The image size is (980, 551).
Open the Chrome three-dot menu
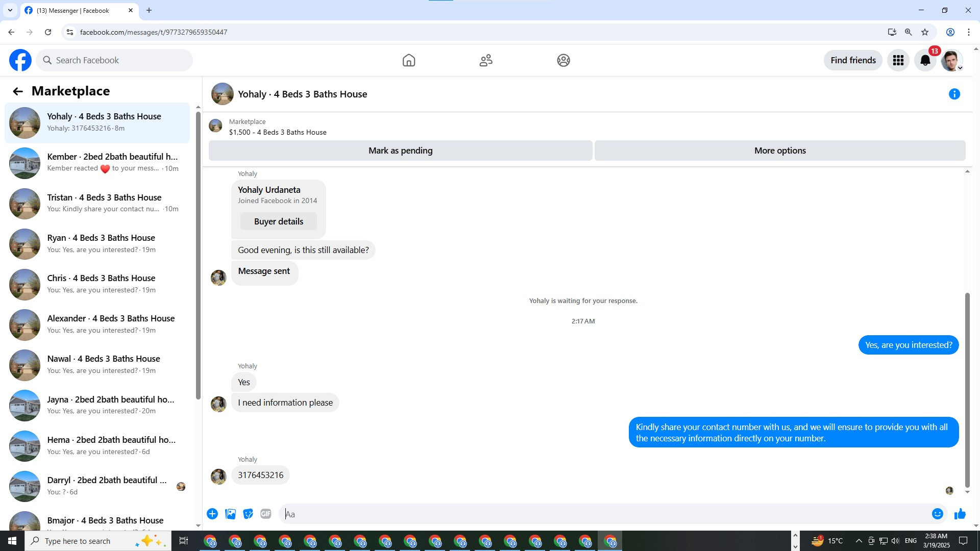969,32
